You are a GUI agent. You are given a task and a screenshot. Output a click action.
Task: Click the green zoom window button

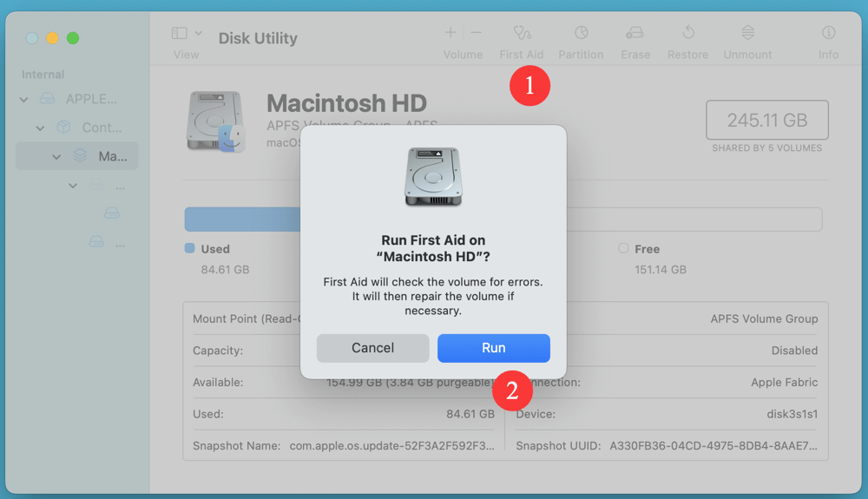pyautogui.click(x=73, y=38)
